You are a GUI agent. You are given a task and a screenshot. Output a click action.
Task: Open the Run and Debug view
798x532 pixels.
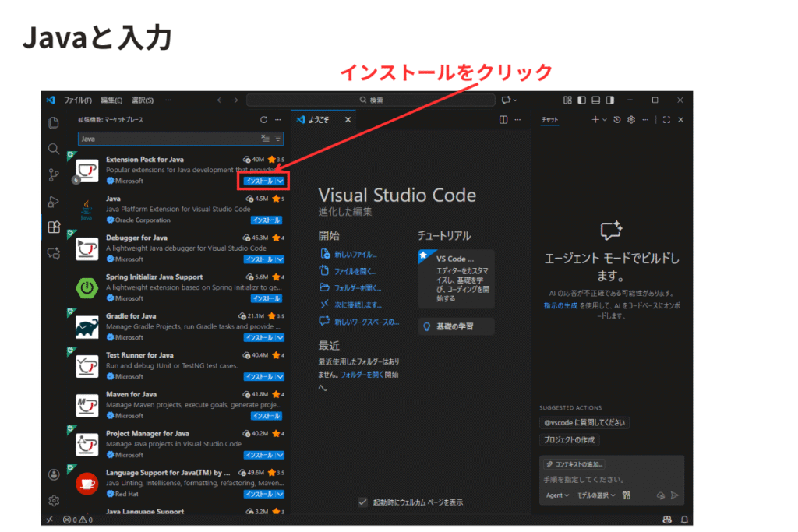click(54, 202)
